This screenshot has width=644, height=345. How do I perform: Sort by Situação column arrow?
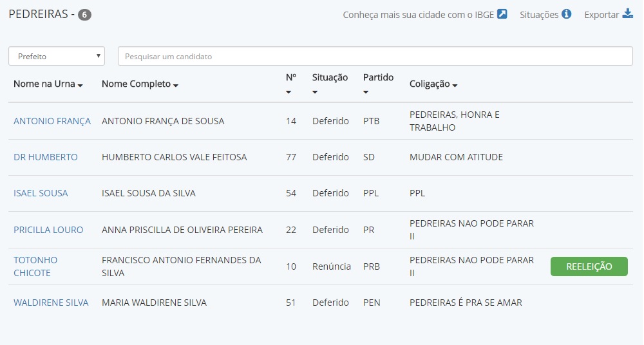(315, 92)
